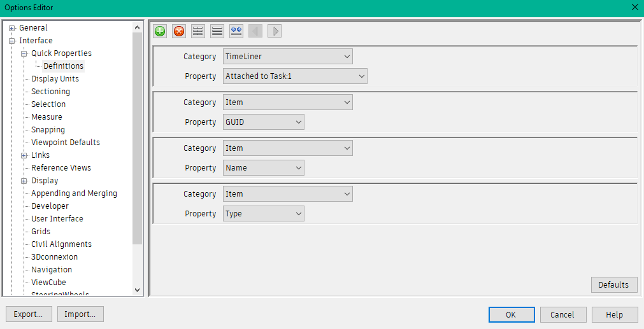Expand the Links tree node
The width and height of the screenshot is (644, 329).
tap(24, 155)
